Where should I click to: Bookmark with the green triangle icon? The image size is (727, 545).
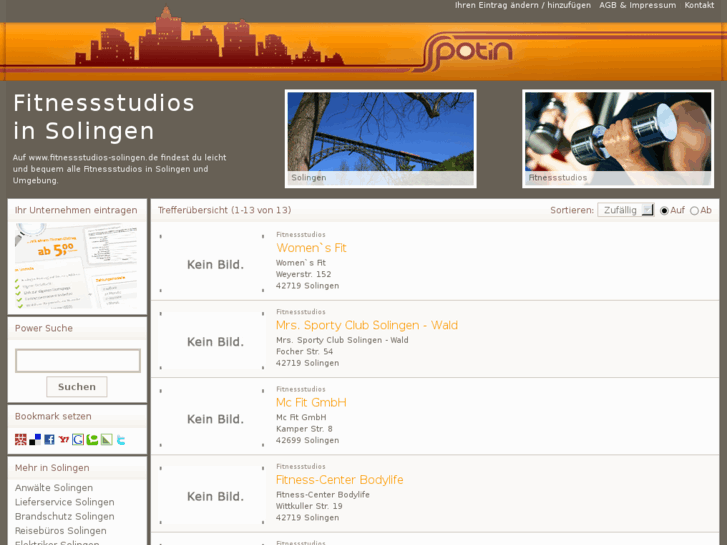[107, 439]
